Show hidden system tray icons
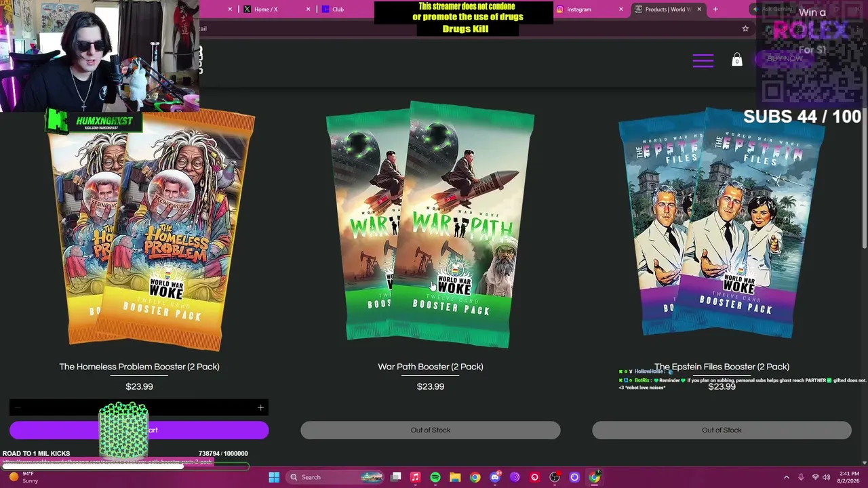The image size is (868, 488). pyautogui.click(x=787, y=477)
